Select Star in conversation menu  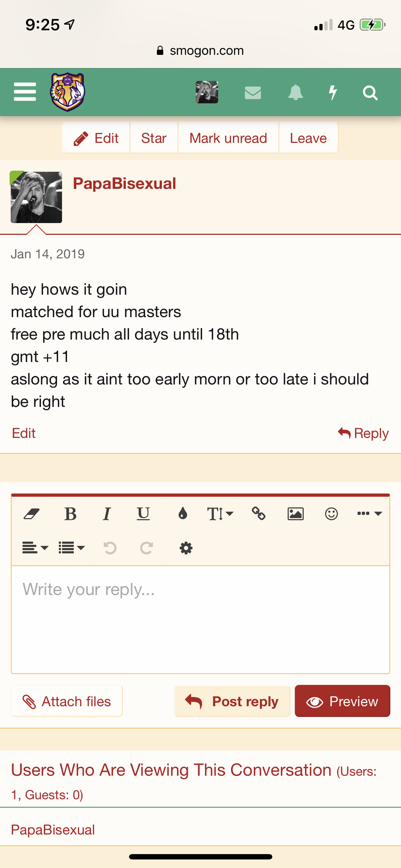coord(154,138)
